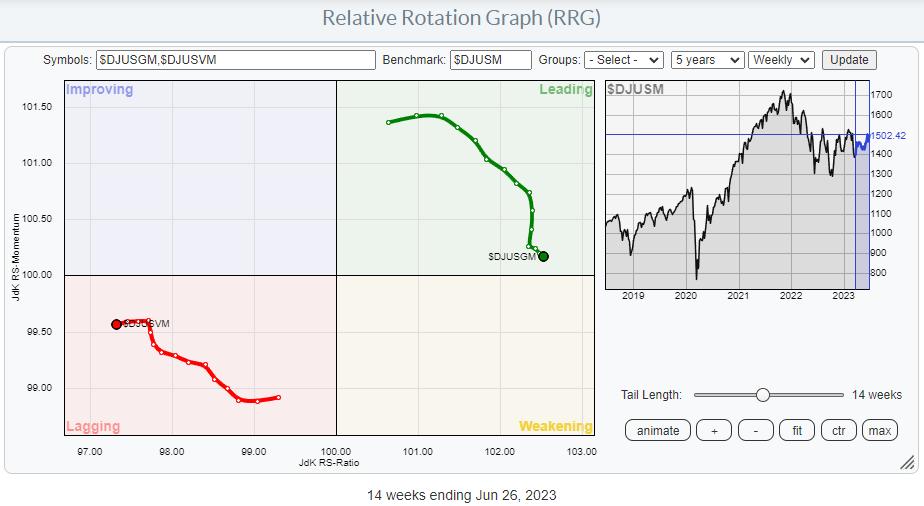Click the Symbols input field
Image resolution: width=924 pixels, height=506 pixels.
tap(236, 60)
